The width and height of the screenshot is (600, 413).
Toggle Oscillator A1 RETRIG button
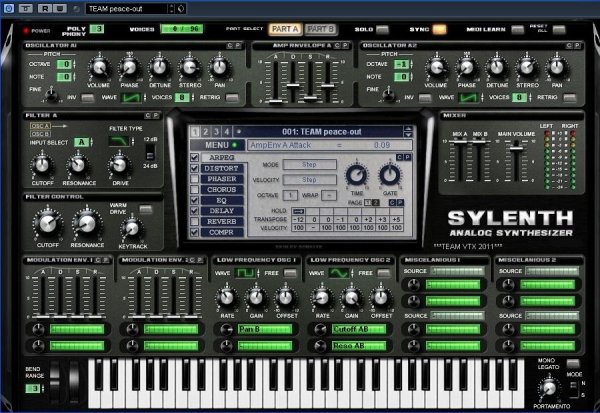point(232,98)
